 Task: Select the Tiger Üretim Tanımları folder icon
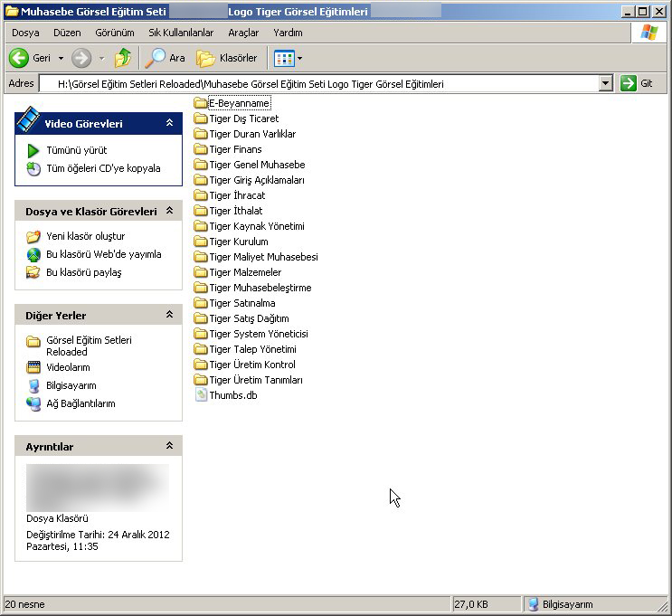point(200,380)
